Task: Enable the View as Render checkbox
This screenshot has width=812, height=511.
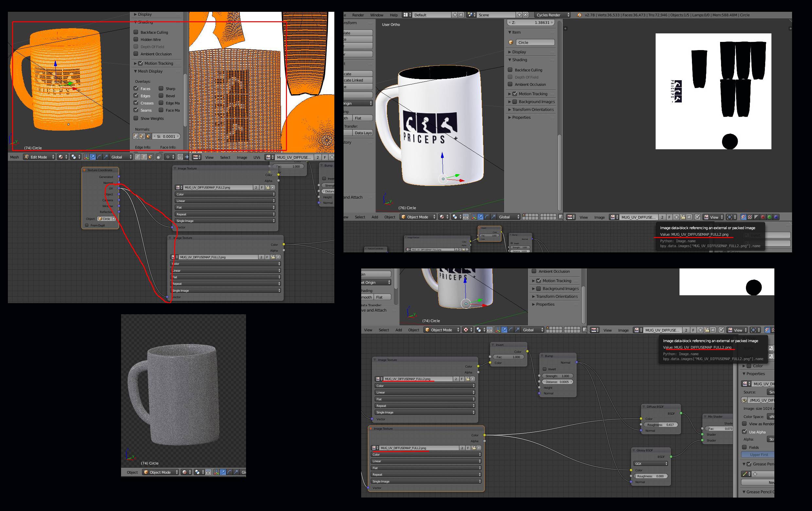Action: (x=745, y=424)
